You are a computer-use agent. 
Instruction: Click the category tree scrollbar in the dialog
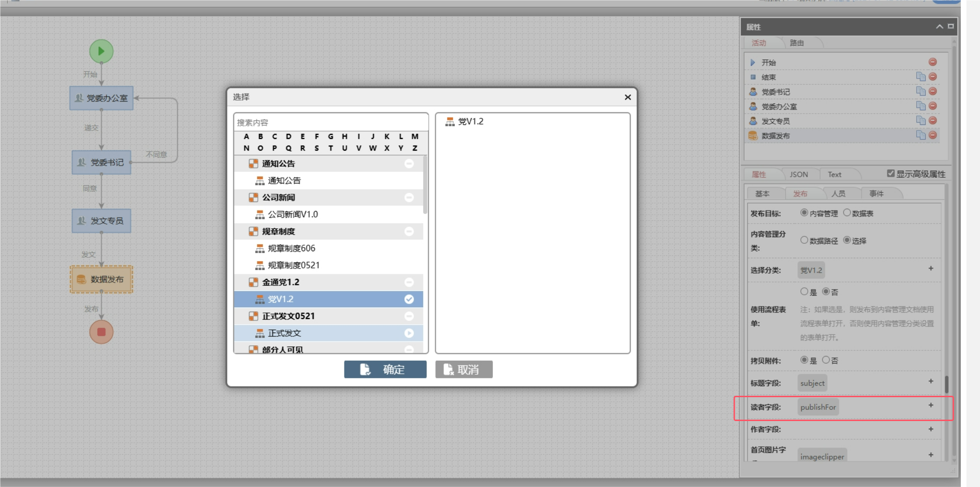(x=425, y=185)
